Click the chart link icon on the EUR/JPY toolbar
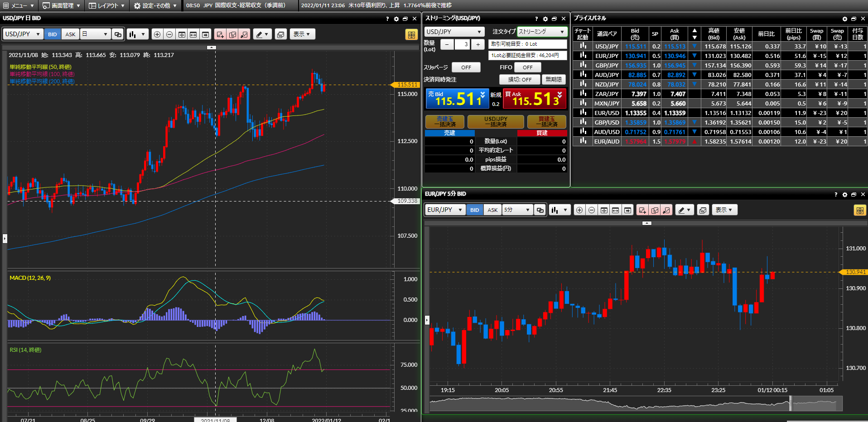This screenshot has height=422, width=868. [540, 210]
